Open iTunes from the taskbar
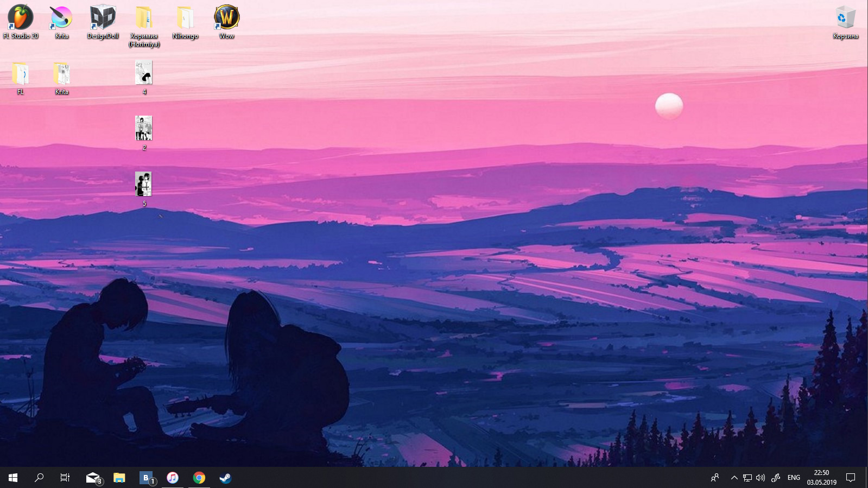The width and height of the screenshot is (868, 488). (173, 478)
